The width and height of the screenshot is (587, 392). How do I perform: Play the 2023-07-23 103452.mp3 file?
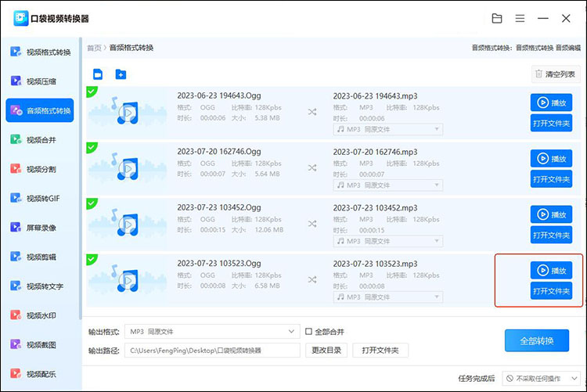551,214
